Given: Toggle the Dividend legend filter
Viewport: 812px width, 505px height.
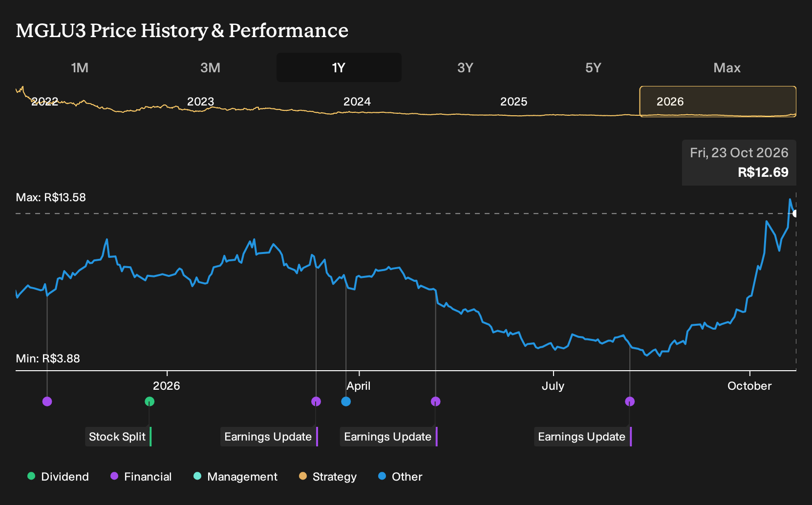Looking at the screenshot, I should (58, 477).
